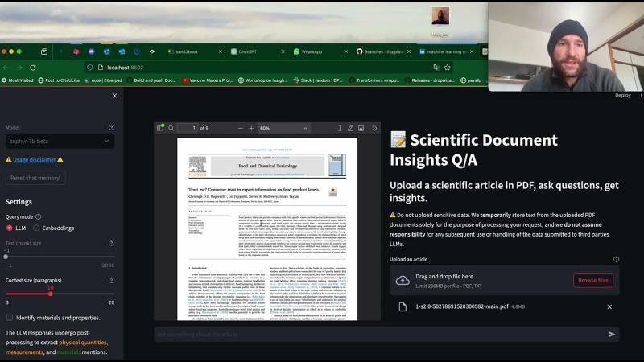Select the PDF text annotation tool
This screenshot has width=644, height=362.
click(339, 128)
